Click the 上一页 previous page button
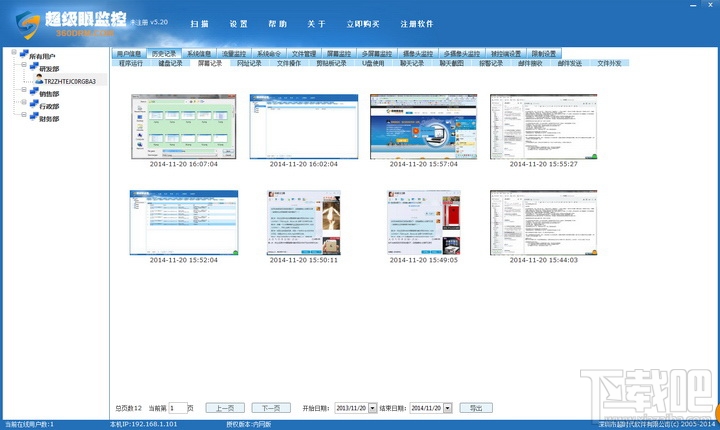 (225, 408)
